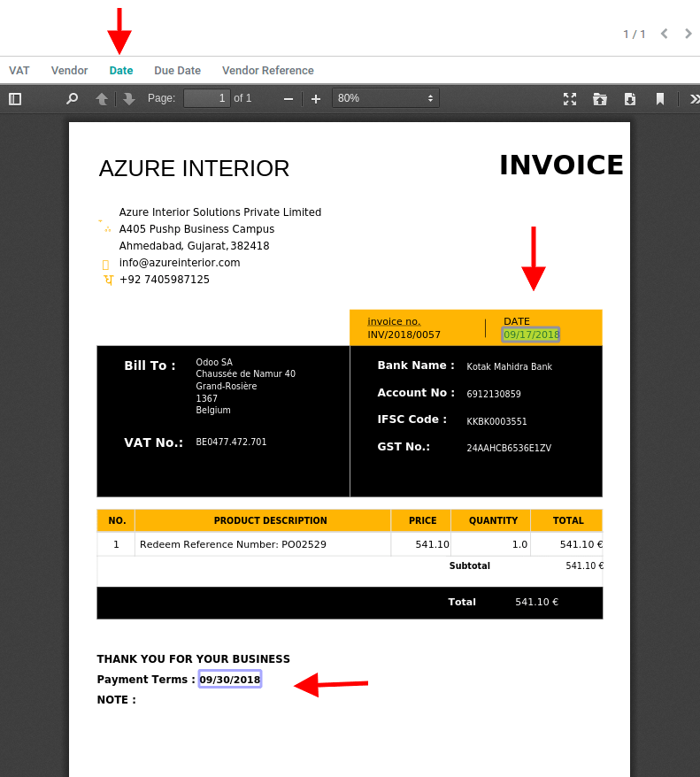Download the PDF invoice

[630, 98]
